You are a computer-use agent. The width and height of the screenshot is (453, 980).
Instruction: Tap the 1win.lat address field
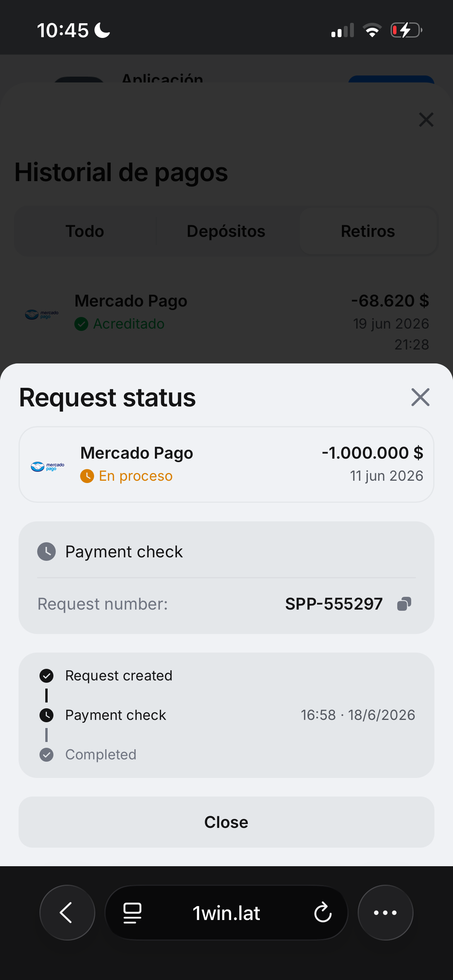pyautogui.click(x=226, y=913)
